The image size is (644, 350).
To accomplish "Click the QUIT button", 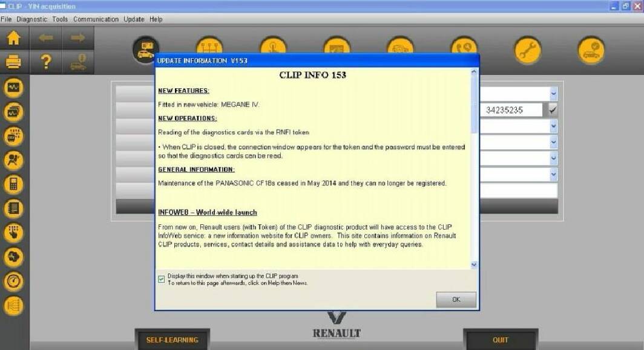I will tap(500, 340).
